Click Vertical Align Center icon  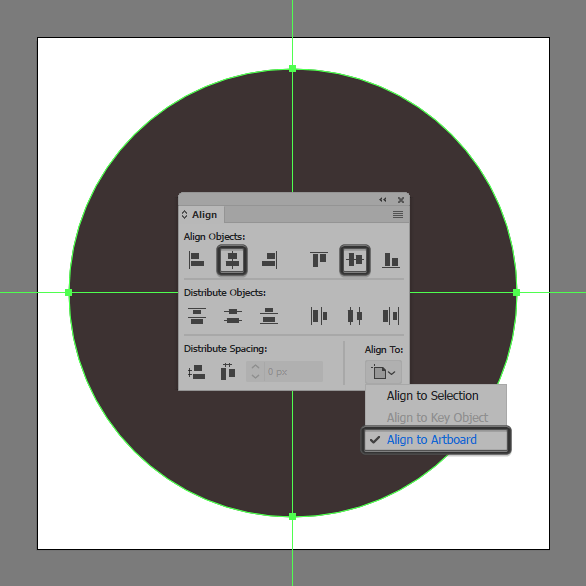pyautogui.click(x=355, y=260)
